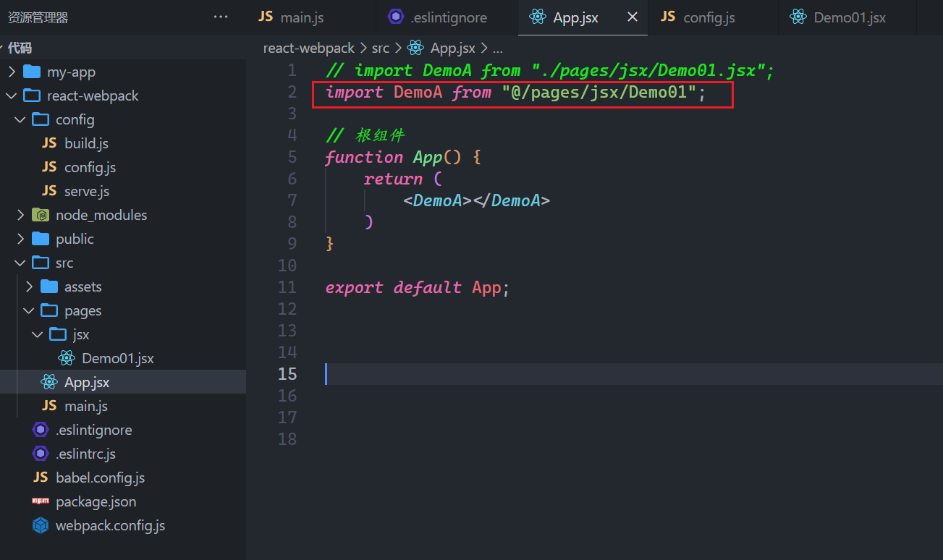Click the ESLint icon on .eslintignore tab

[395, 17]
